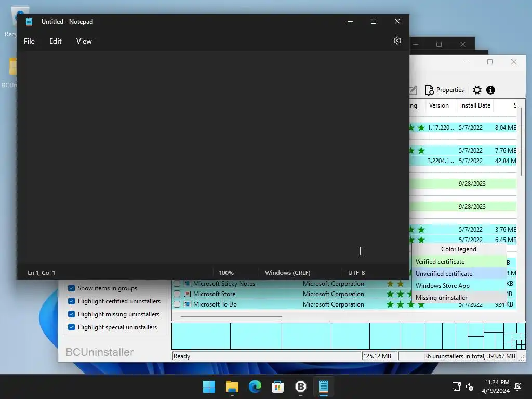532x399 pixels.
Task: Click the 42.84 M size cell
Action: click(x=506, y=161)
